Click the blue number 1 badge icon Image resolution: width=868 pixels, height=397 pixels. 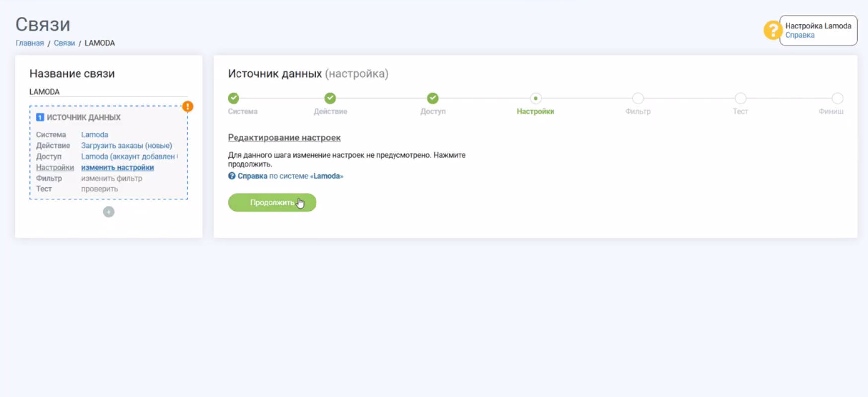[x=40, y=117]
